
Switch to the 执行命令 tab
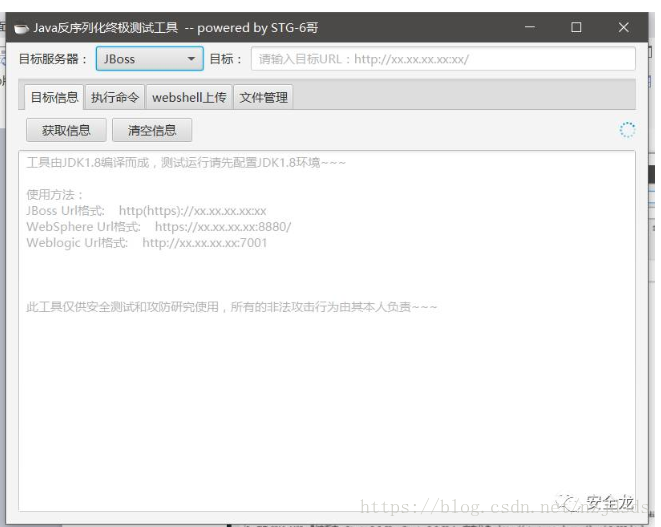coord(115,97)
